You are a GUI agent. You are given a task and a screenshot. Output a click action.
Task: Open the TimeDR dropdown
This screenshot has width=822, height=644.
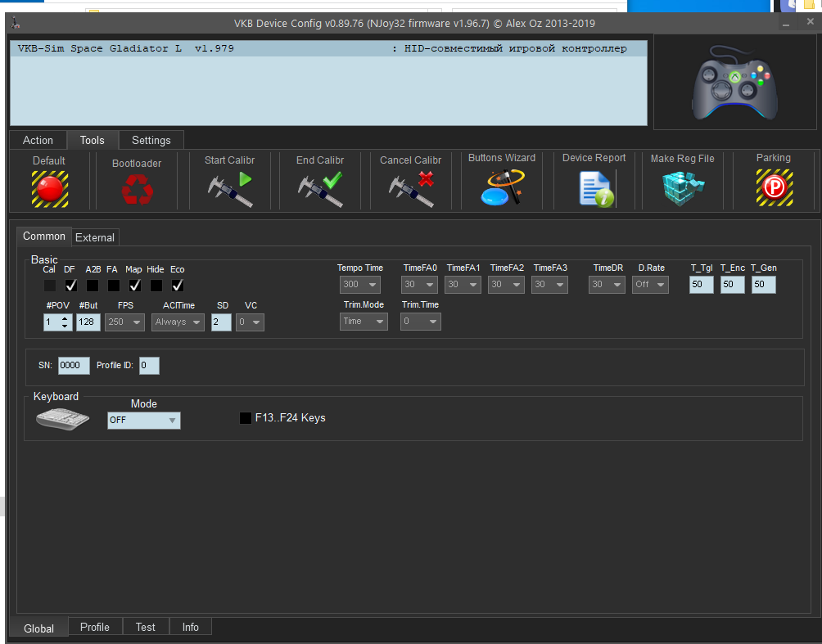(x=607, y=285)
